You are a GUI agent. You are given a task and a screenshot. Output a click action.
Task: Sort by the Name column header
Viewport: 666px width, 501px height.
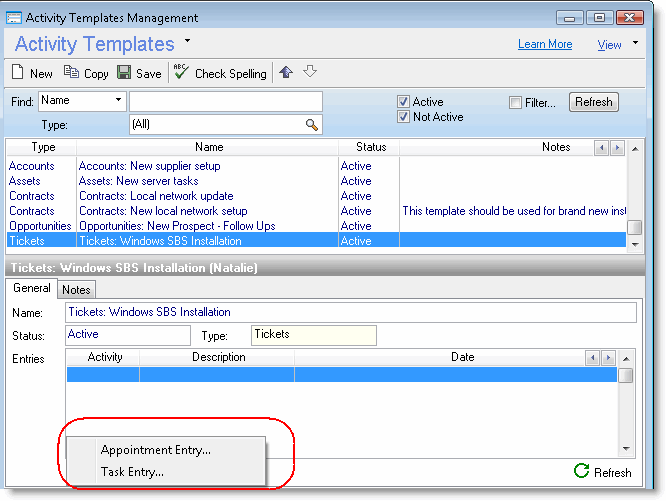tap(208, 147)
